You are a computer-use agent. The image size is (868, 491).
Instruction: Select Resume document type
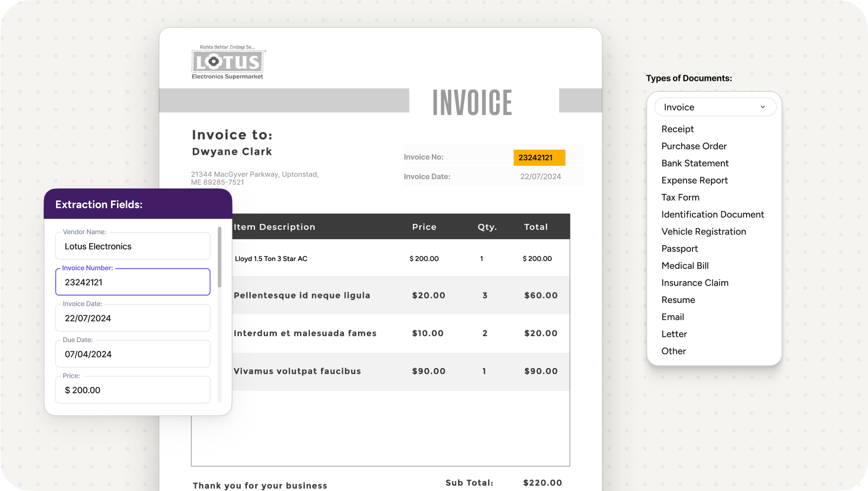678,300
